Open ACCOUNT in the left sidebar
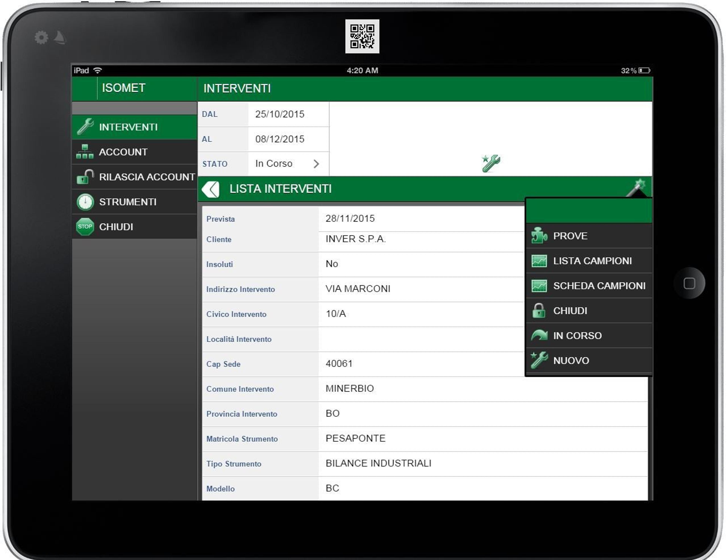The width and height of the screenshot is (728, 560). (x=134, y=152)
